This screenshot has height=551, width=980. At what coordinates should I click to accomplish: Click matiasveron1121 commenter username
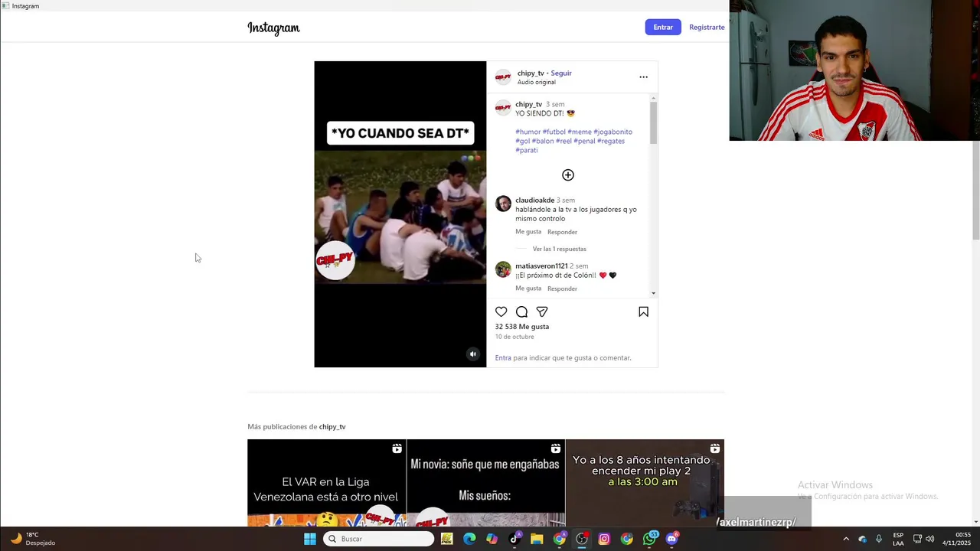coord(541,266)
